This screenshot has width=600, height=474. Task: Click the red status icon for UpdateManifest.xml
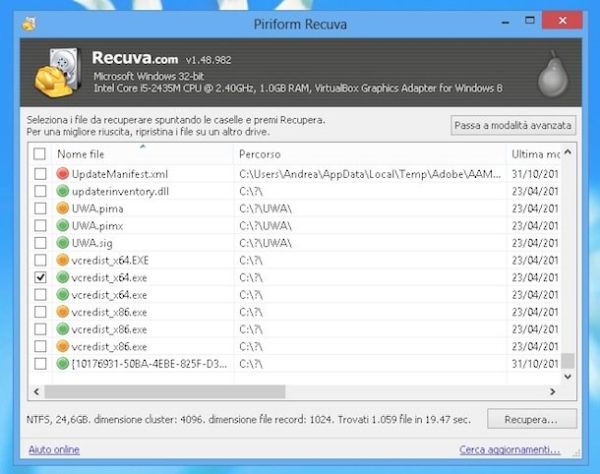[x=63, y=174]
